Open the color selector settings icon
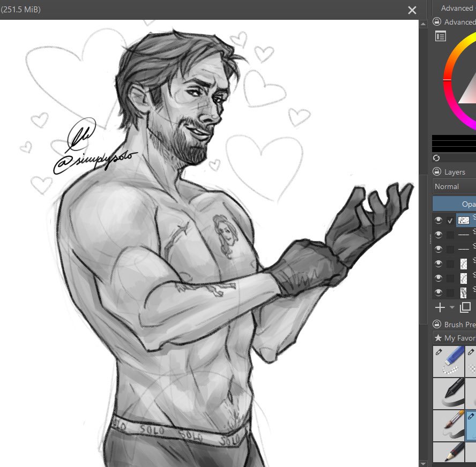The image size is (476, 467). (x=441, y=36)
